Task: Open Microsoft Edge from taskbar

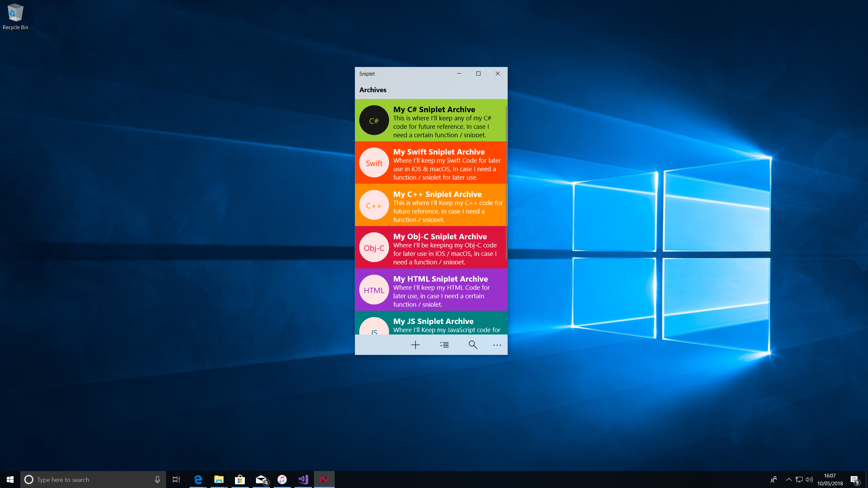Action: point(198,480)
